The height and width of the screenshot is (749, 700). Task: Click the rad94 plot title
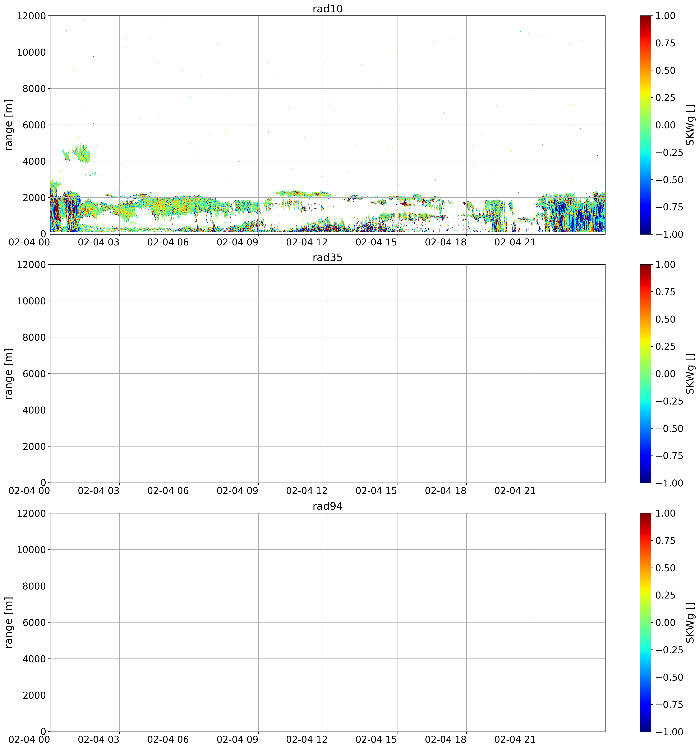pyautogui.click(x=327, y=506)
